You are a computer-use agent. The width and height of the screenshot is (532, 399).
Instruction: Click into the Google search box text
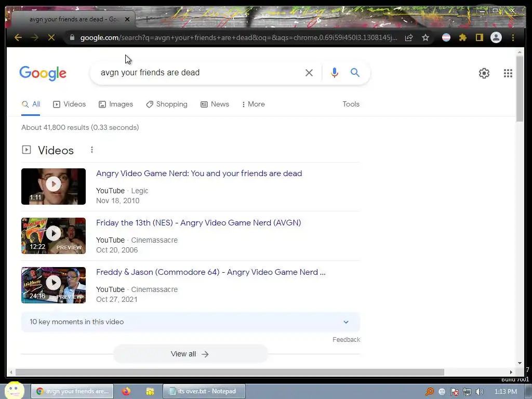pos(150,73)
